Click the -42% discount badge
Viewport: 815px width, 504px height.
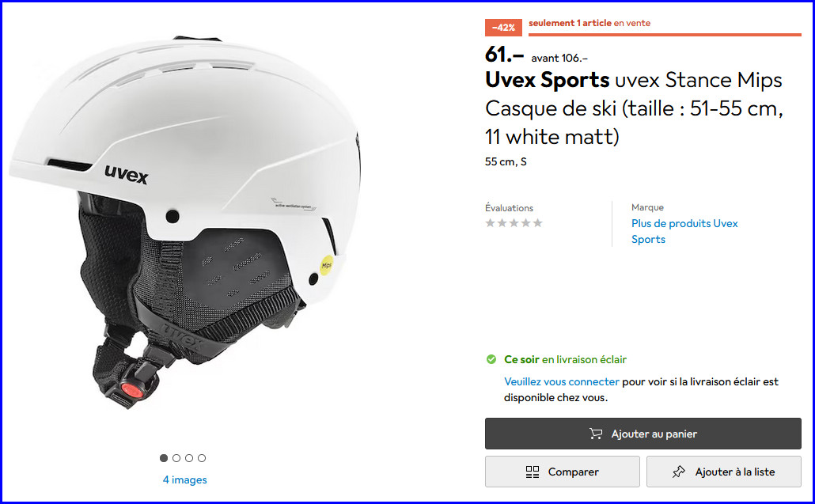[503, 28]
